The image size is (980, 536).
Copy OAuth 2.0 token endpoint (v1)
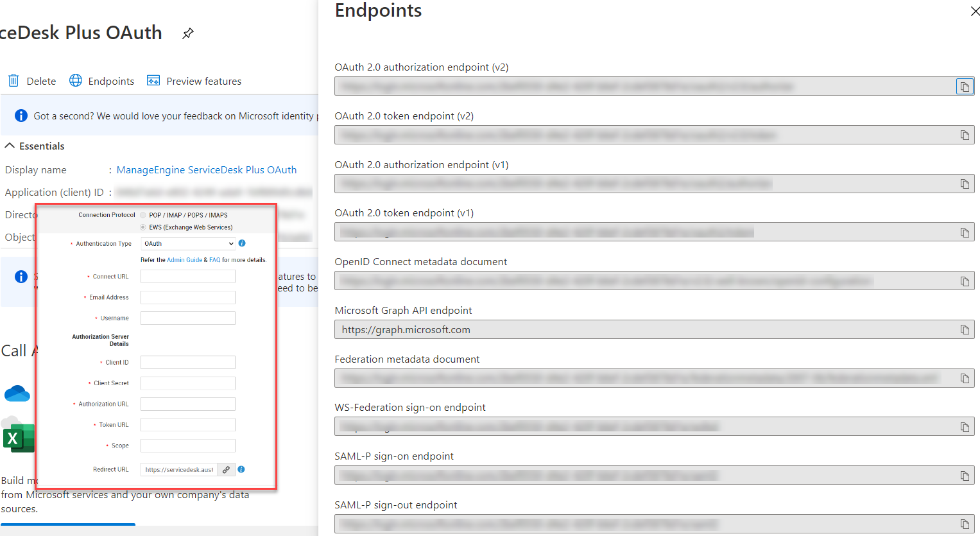pos(965,232)
